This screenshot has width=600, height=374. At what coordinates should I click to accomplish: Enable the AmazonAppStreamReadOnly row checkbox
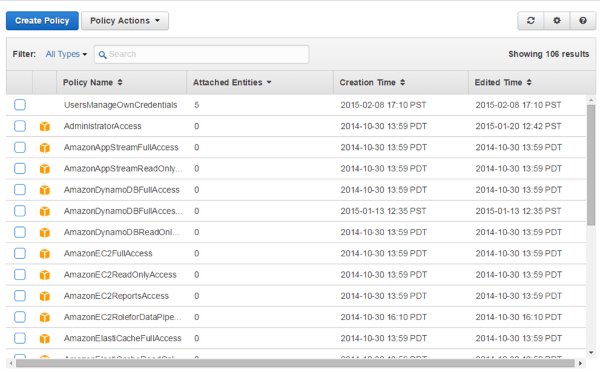pyautogui.click(x=20, y=168)
